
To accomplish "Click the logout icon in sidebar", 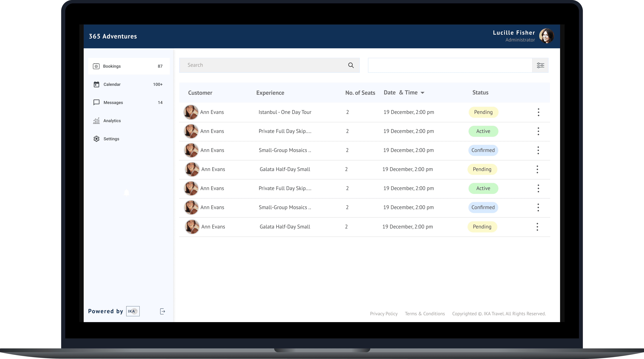I will [163, 311].
